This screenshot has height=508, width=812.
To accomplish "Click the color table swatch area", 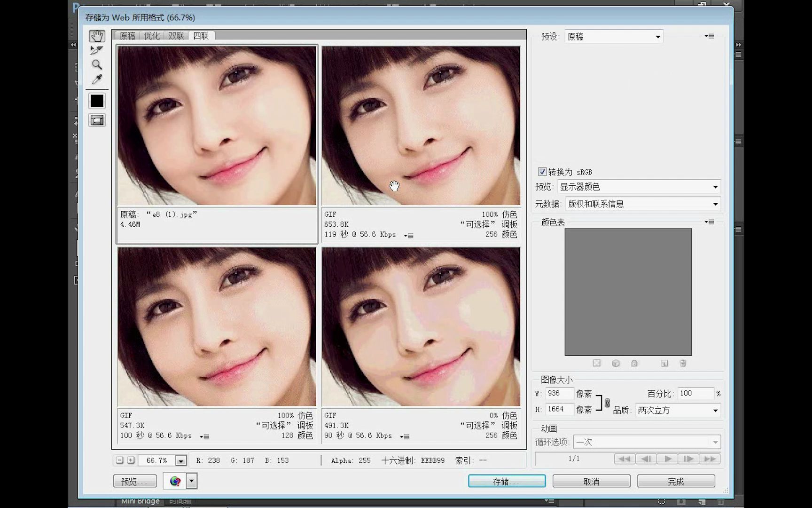I will (x=628, y=292).
